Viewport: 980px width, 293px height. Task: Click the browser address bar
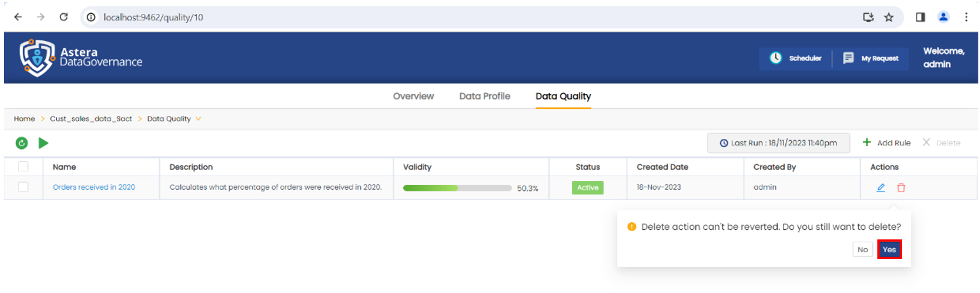[446, 17]
